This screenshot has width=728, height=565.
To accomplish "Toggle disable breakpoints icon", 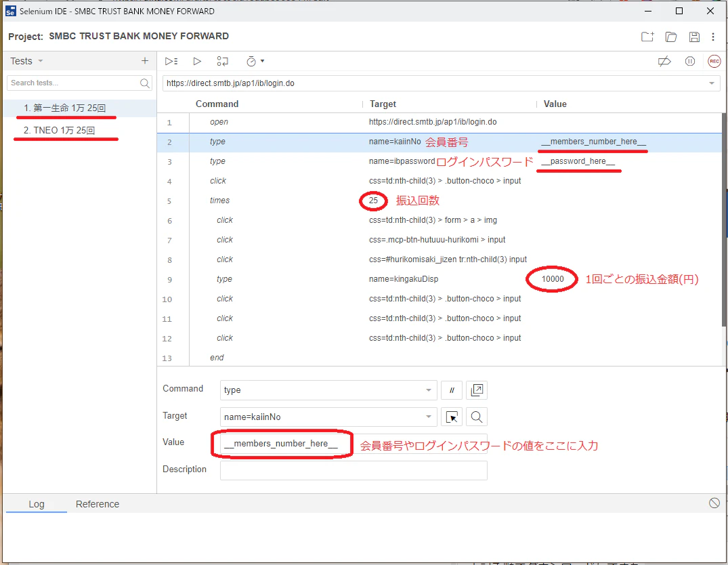I will click(x=664, y=62).
